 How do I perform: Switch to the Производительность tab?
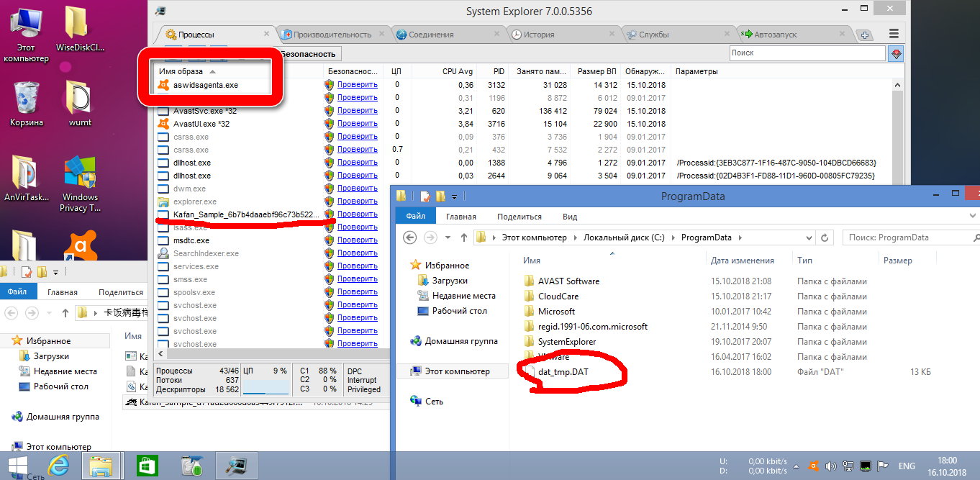(334, 35)
